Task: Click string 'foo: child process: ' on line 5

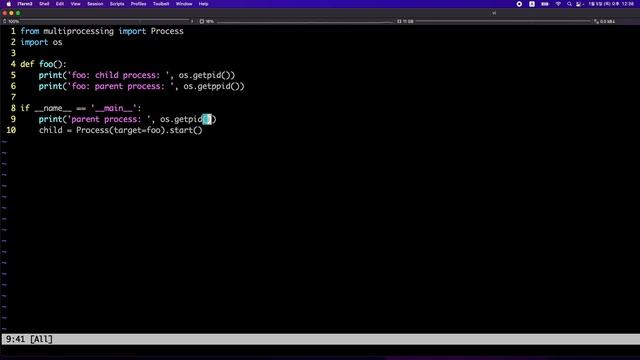Action: (118, 76)
